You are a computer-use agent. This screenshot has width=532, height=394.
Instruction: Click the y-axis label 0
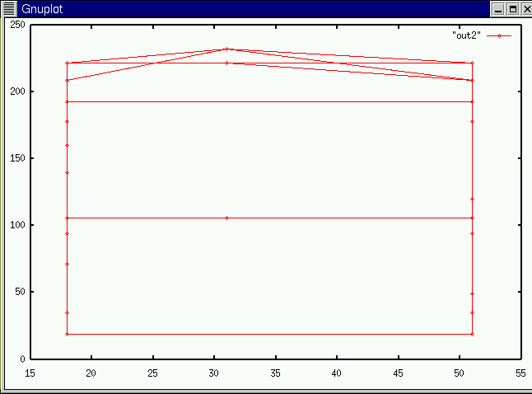(x=23, y=359)
